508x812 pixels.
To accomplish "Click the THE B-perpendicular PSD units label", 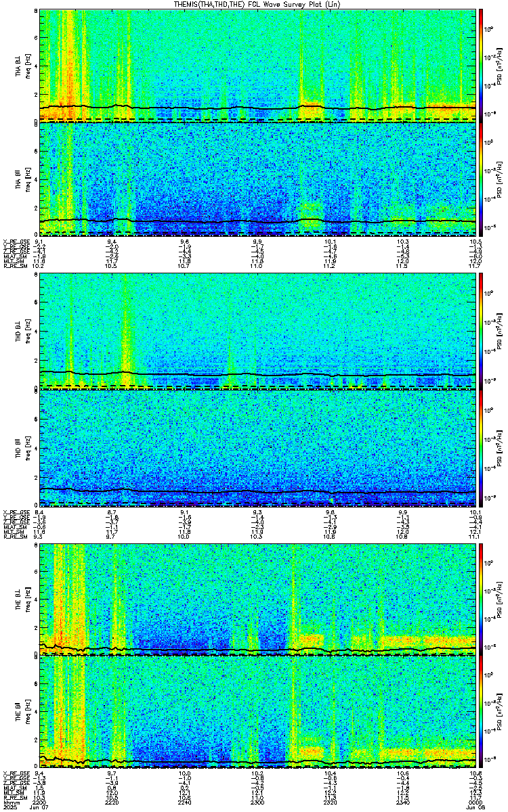I will (499, 600).
